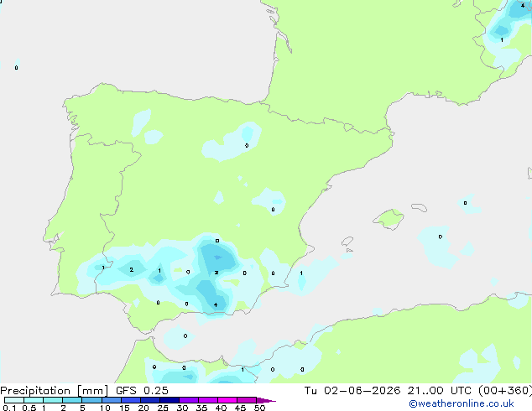Click the "Tu 02-06-2026 21..00 UTC" timestamp
The width and height of the screenshot is (532, 411).
coord(388,391)
